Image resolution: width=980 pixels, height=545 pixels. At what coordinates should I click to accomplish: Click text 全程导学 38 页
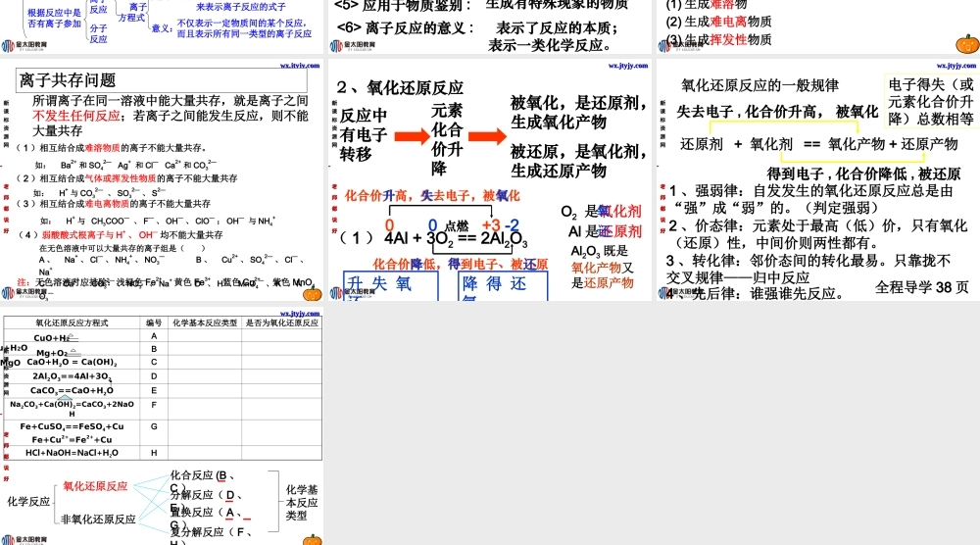(x=921, y=287)
